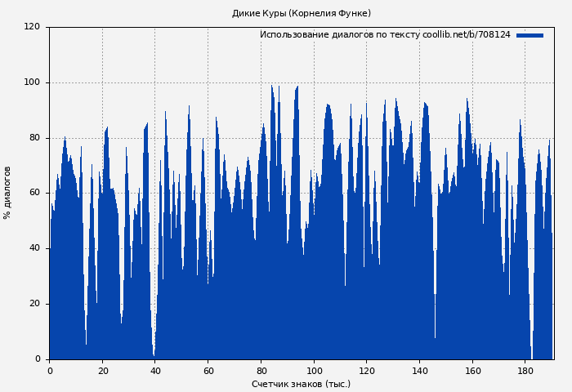
Task: Click the 100 tick label on the y-axis
Action: coord(32,82)
